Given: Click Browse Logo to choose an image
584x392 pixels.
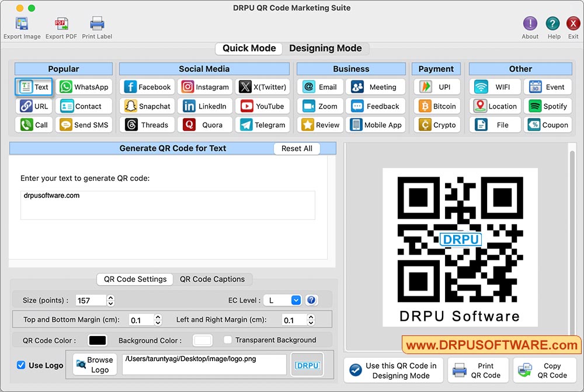Looking at the screenshot, I should pyautogui.click(x=95, y=365).
